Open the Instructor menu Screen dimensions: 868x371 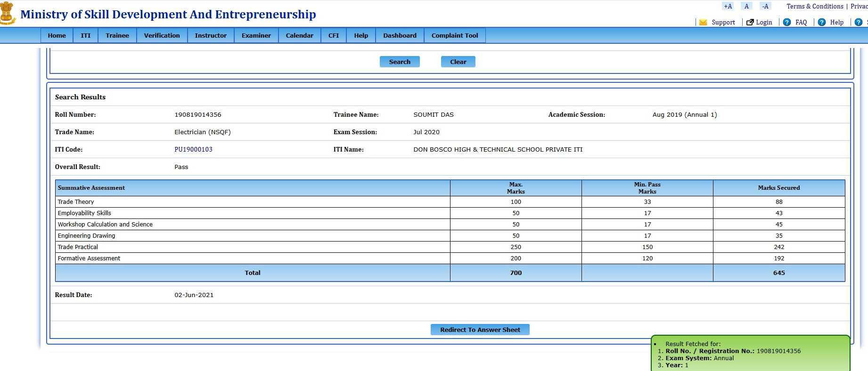pos(211,35)
